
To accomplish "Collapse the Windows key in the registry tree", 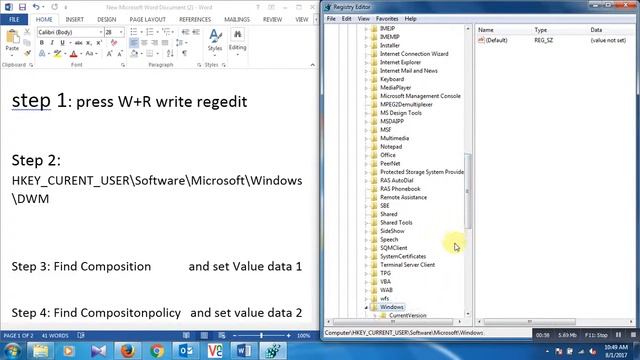I will click(x=366, y=307).
